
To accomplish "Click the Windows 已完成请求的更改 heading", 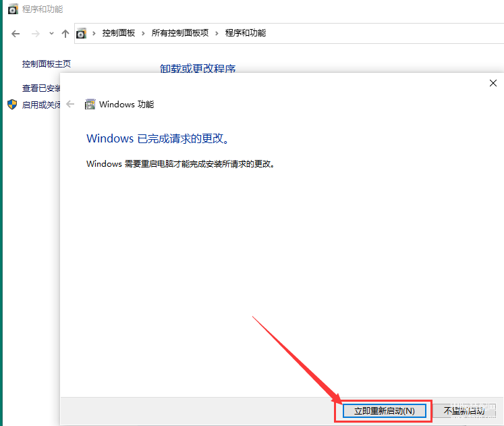I will point(157,138).
